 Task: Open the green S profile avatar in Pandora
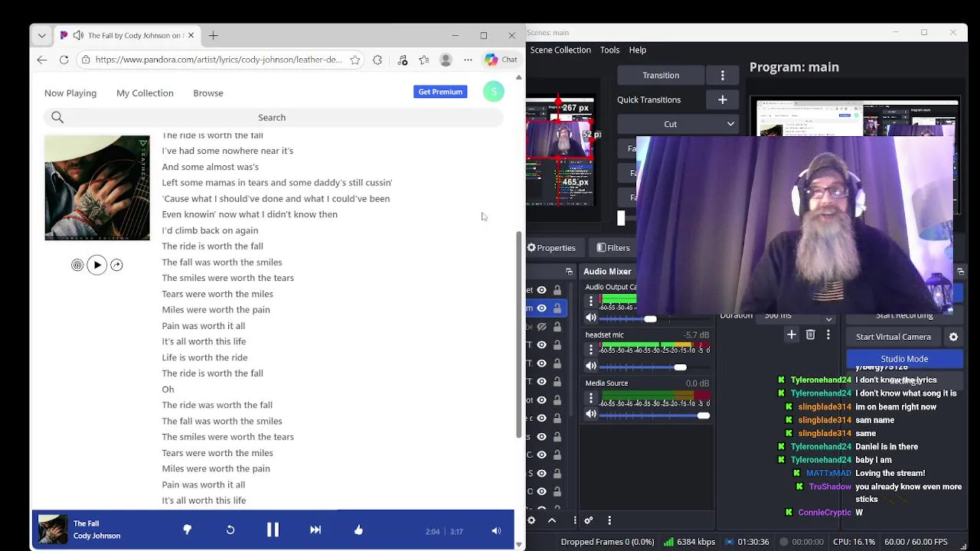pyautogui.click(x=494, y=92)
